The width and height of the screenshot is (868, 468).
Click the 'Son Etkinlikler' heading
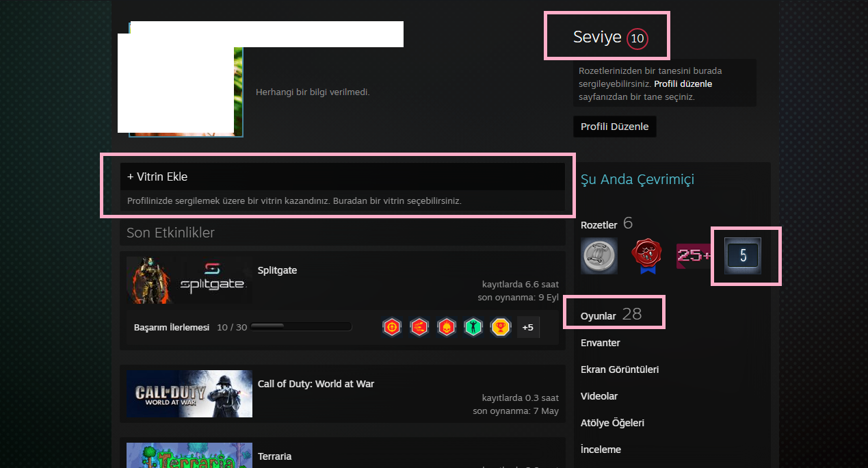(170, 233)
